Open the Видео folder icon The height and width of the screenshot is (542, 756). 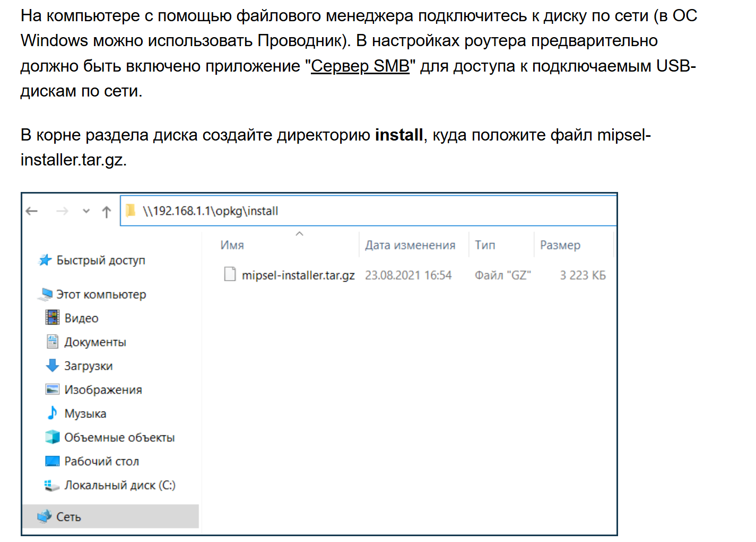coord(53,318)
